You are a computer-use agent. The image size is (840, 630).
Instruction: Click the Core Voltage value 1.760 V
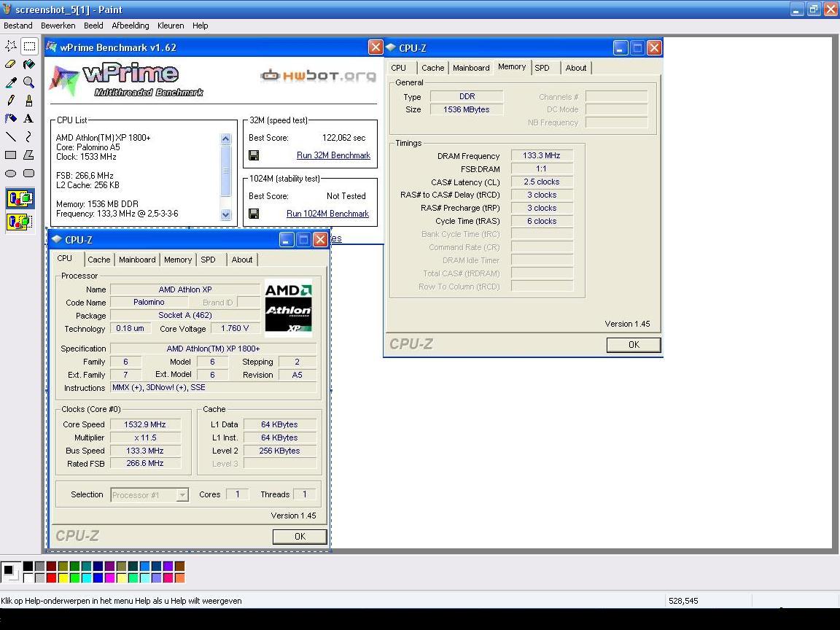(235, 328)
